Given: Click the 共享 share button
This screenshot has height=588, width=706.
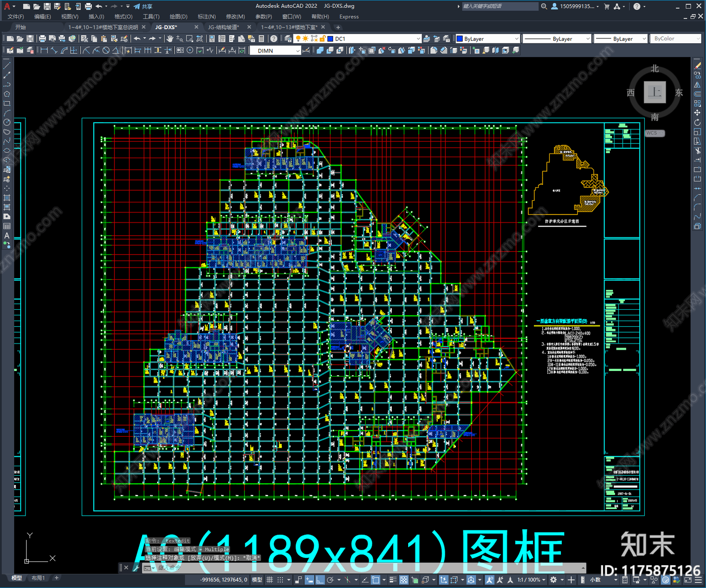Looking at the screenshot, I should pyautogui.click(x=143, y=6).
